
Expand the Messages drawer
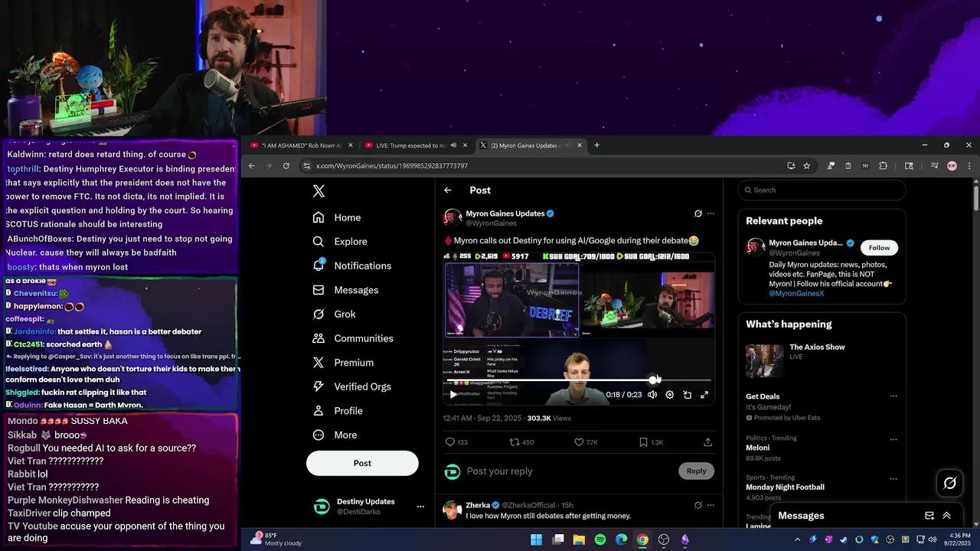pyautogui.click(x=946, y=516)
